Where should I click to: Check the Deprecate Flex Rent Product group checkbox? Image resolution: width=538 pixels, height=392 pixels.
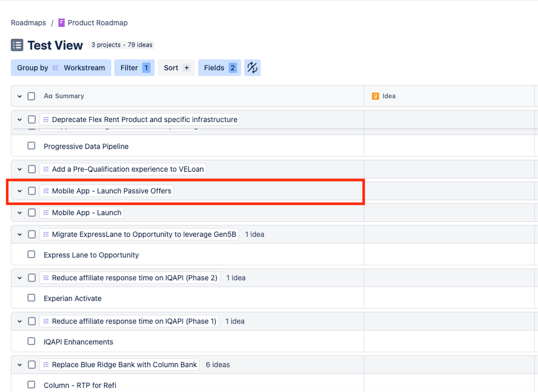click(32, 120)
